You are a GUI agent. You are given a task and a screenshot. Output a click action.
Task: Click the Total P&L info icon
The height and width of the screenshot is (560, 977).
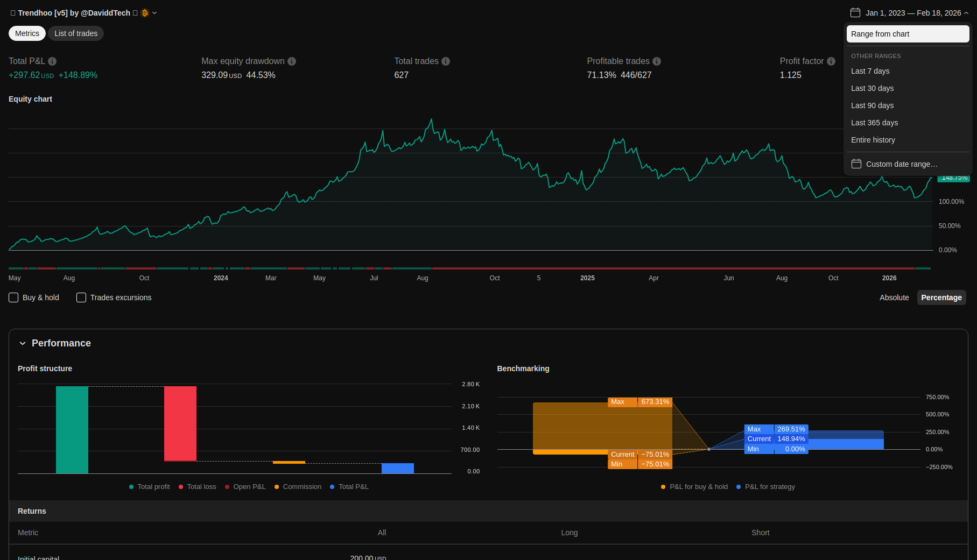[x=52, y=61]
